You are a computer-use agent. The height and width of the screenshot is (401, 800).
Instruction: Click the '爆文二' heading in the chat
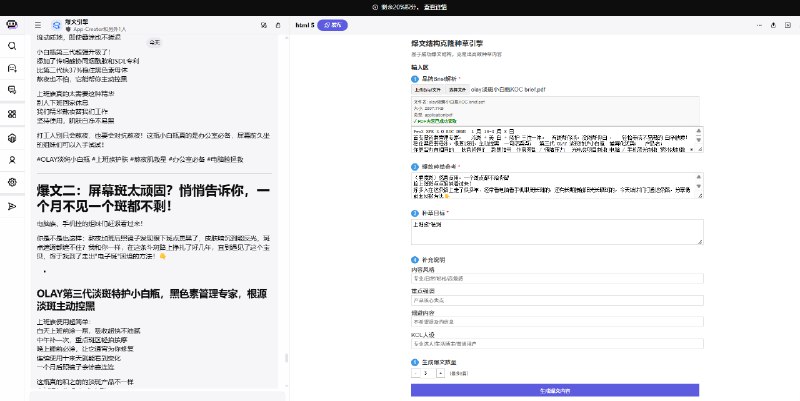tap(153, 199)
